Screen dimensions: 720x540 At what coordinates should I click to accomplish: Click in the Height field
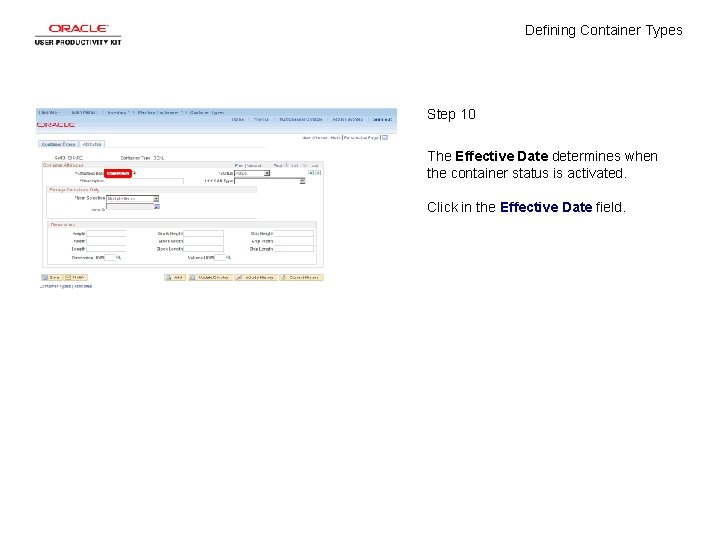pyautogui.click(x=106, y=234)
